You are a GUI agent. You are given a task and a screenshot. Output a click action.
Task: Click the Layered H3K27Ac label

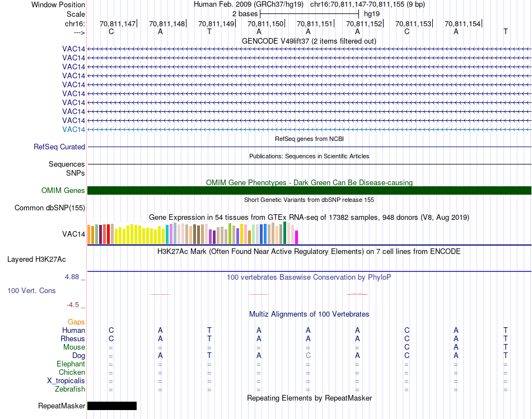[36, 260]
